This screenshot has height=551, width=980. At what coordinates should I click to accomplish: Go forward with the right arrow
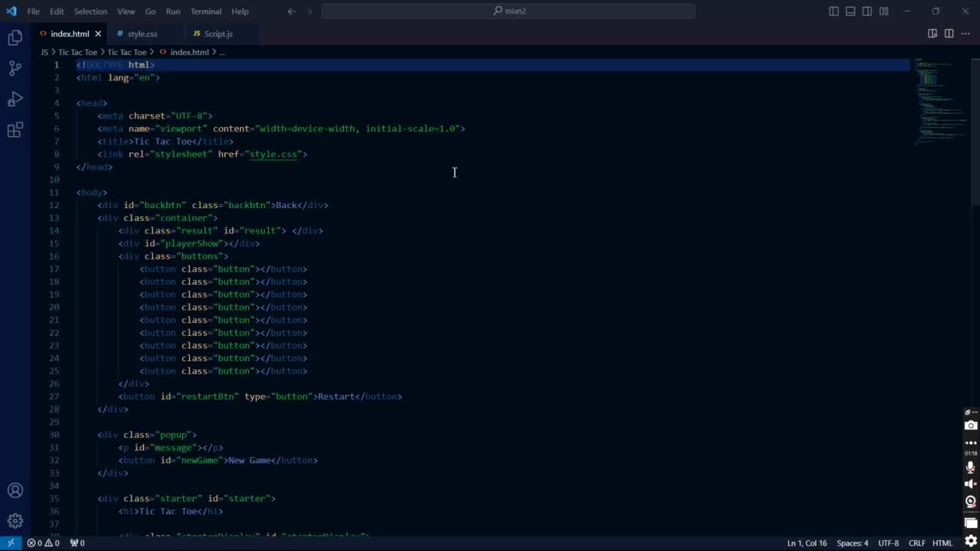click(x=308, y=11)
